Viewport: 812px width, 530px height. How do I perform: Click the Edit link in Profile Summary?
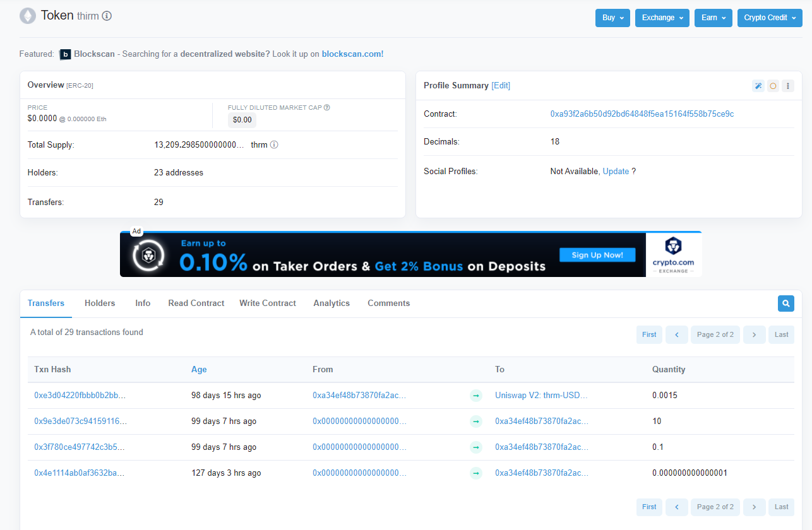[x=501, y=85]
